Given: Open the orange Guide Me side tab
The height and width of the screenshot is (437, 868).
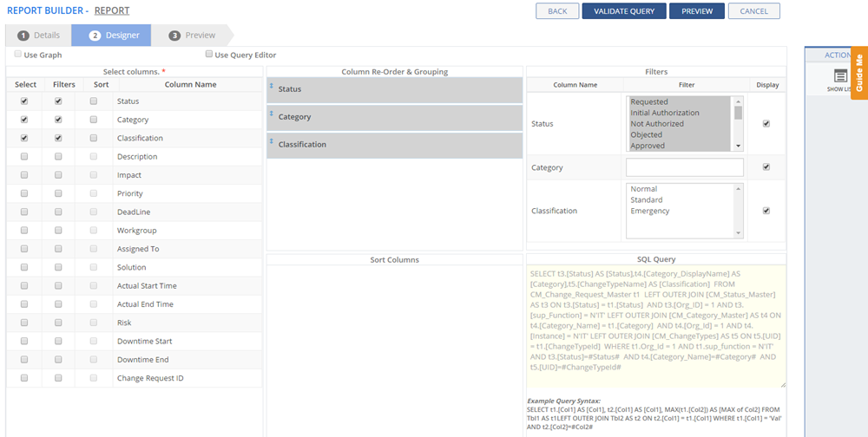Looking at the screenshot, I should [x=859, y=74].
